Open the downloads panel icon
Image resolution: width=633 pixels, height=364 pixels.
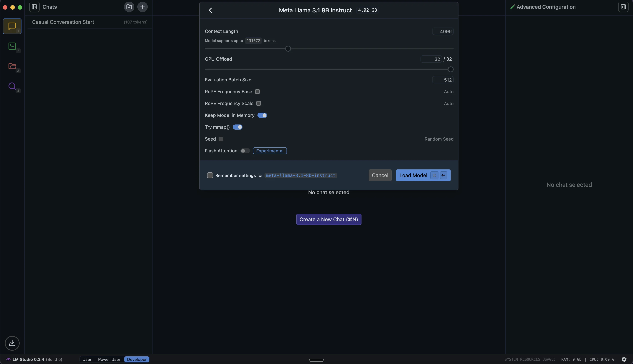pyautogui.click(x=12, y=343)
